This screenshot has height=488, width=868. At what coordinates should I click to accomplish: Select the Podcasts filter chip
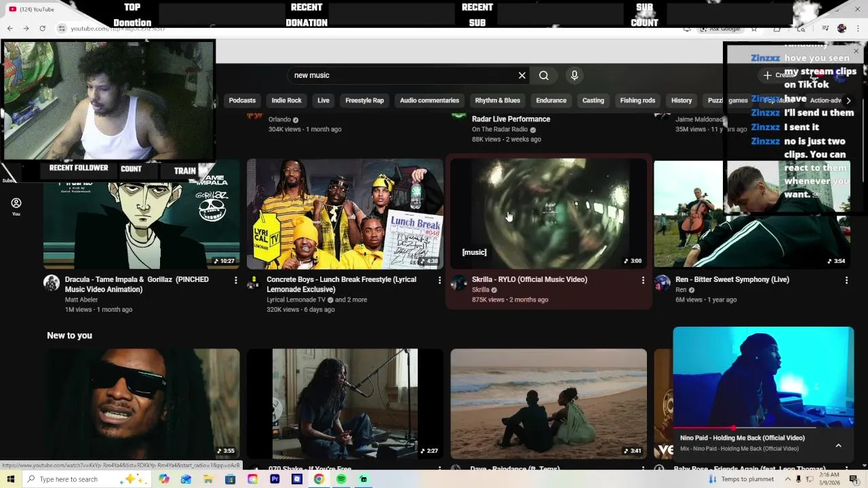242,100
